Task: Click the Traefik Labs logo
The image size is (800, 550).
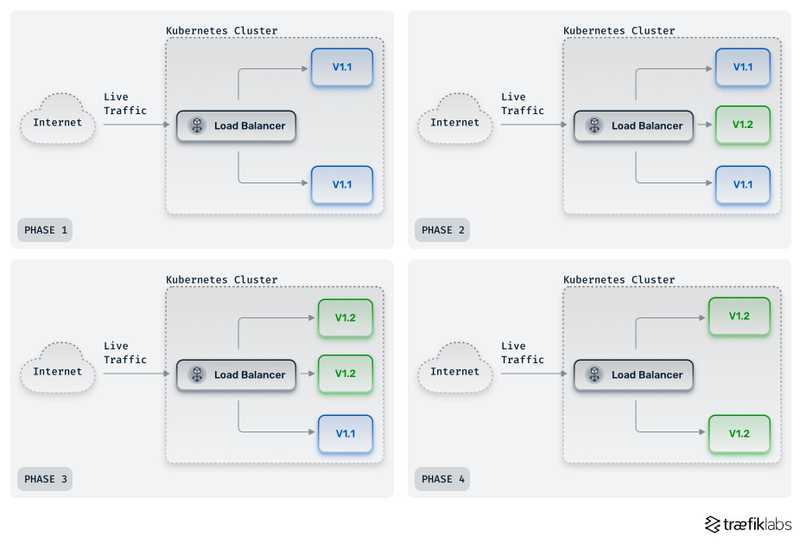Action: (x=748, y=525)
